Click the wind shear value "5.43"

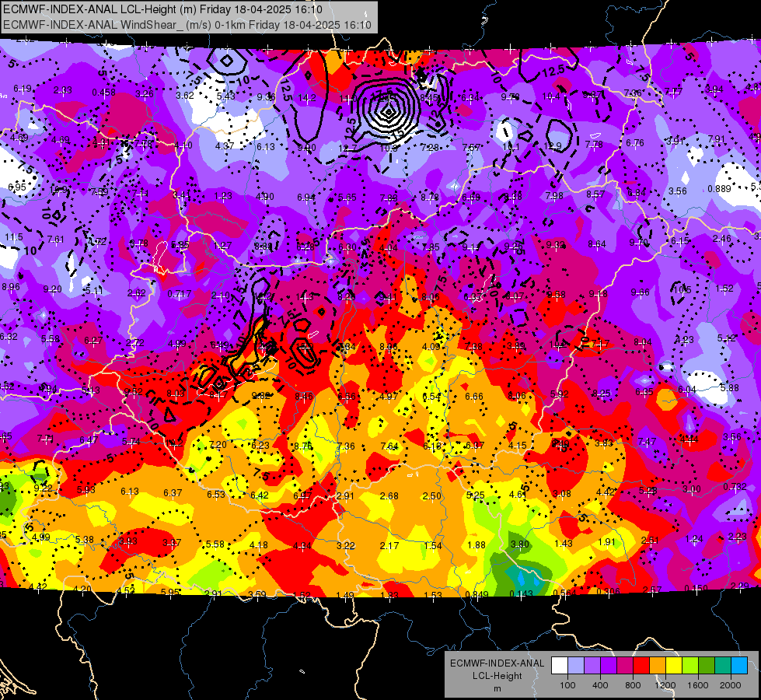click(225, 96)
